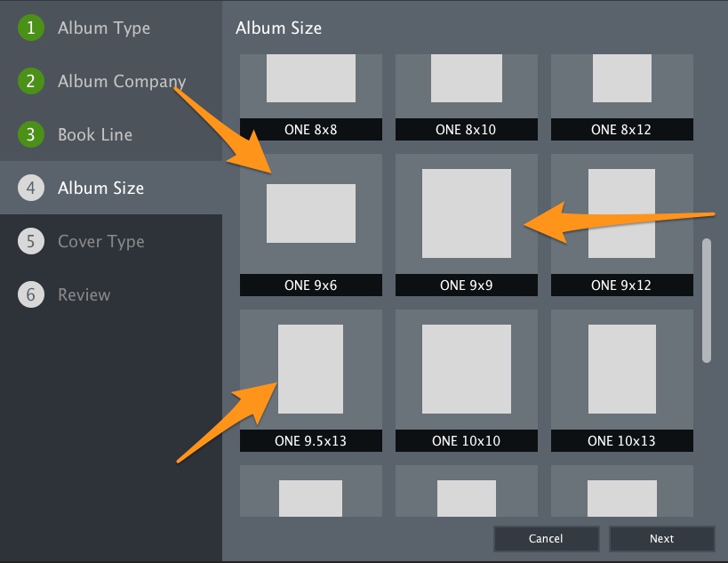
Task: Select the ONE 9x6 album size thumbnail
Action: tap(310, 224)
